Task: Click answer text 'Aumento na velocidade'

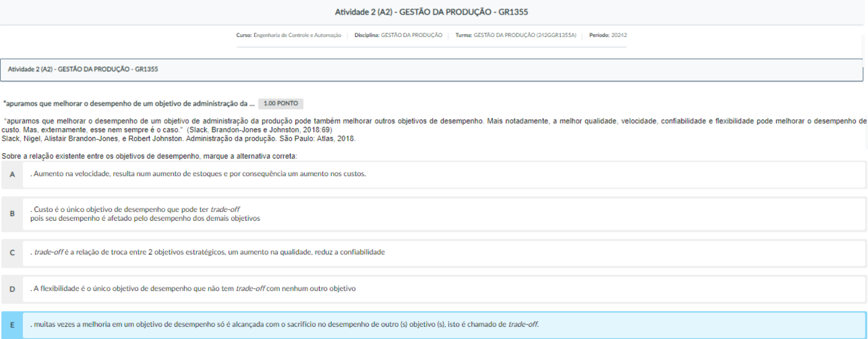Action: pyautogui.click(x=198, y=174)
